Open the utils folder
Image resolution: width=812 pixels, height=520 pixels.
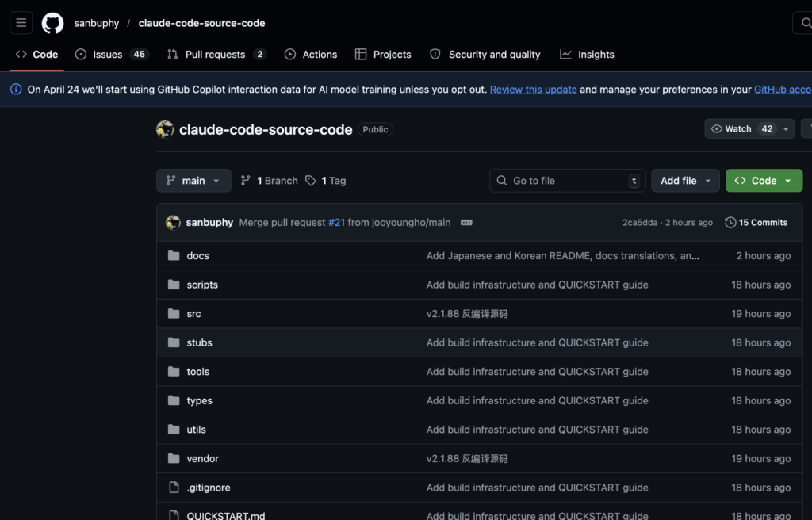pyautogui.click(x=197, y=430)
